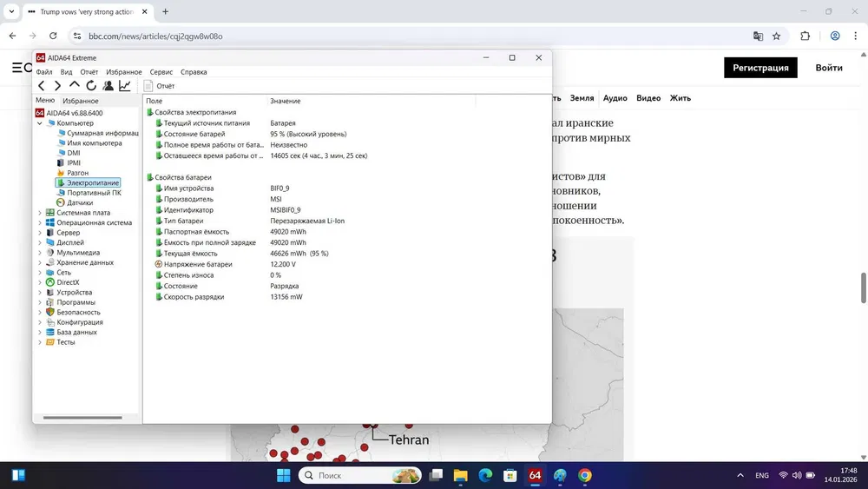868x489 pixels.
Task: Open the Chrome icon on the taskbar
Action: [585, 475]
